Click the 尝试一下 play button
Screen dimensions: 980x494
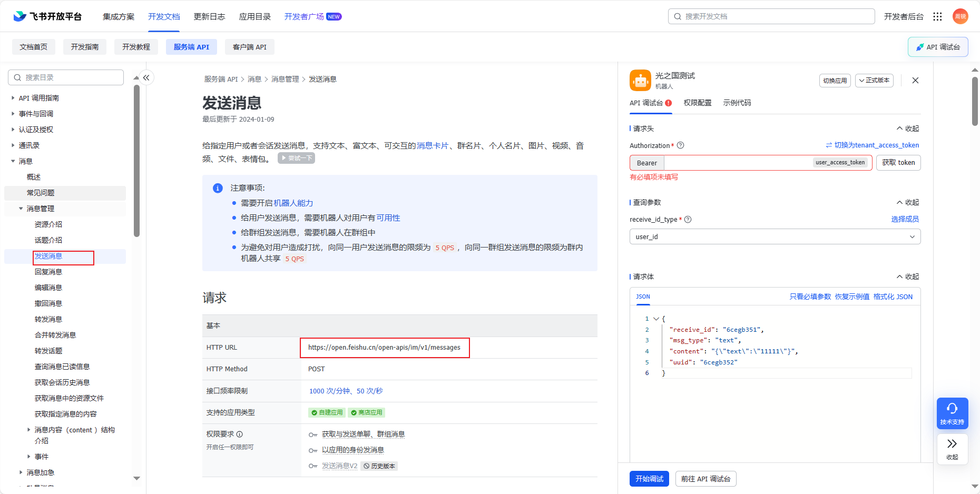[296, 158]
